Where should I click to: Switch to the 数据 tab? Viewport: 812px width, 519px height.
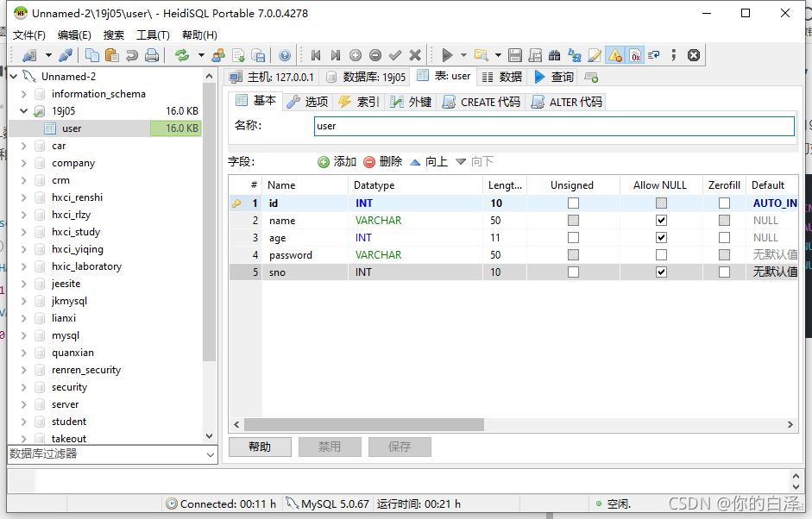[x=501, y=77]
